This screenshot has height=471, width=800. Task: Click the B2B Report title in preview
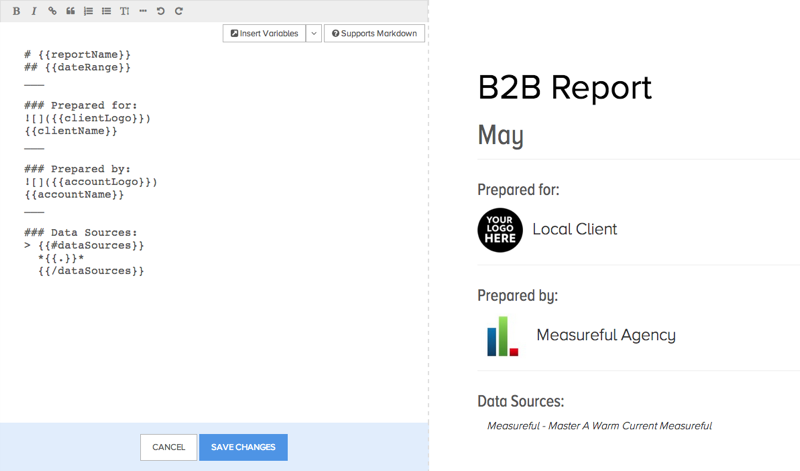tap(565, 88)
